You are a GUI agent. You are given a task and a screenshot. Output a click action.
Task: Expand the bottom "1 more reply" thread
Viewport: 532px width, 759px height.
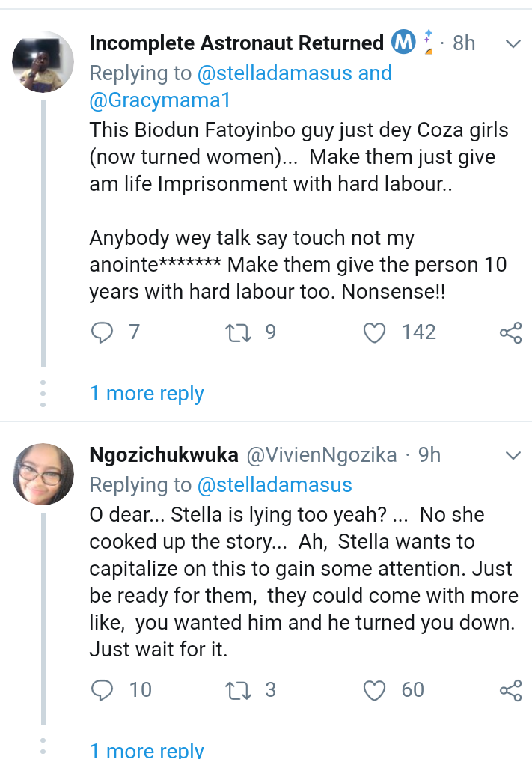147,749
